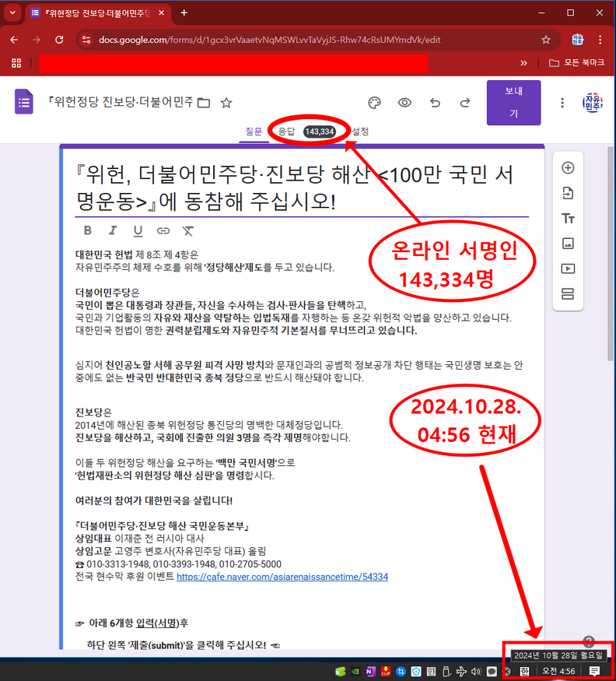Open the form's more options menu
Image resolution: width=616 pixels, height=681 pixels.
point(562,103)
